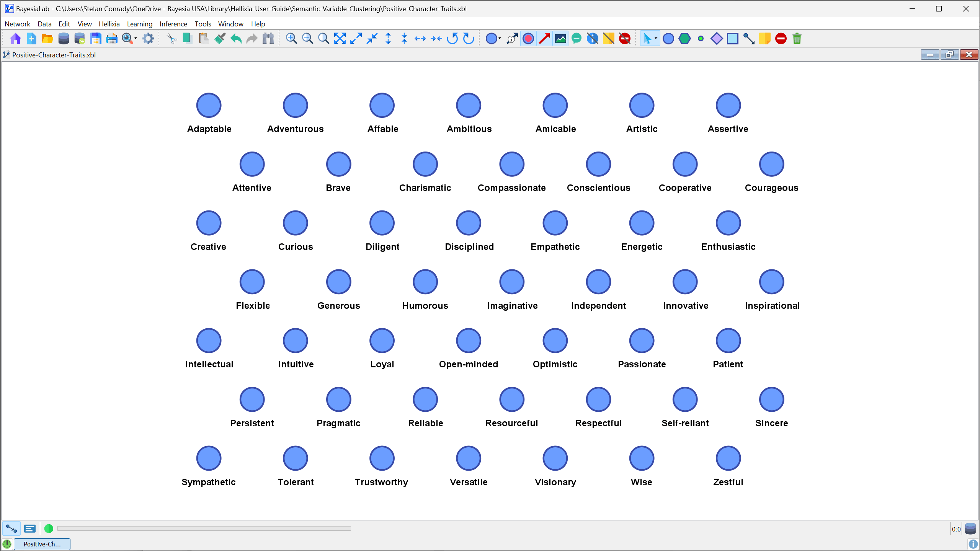Select the purple diamond node tool
Viewport: 980px width, 551px height.
tap(716, 39)
